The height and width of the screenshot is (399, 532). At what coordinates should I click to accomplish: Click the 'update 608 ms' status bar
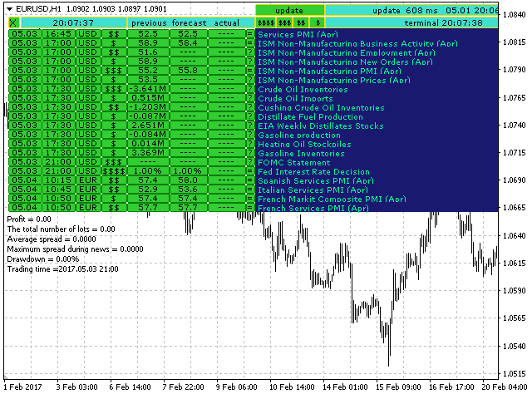pyautogui.click(x=411, y=10)
